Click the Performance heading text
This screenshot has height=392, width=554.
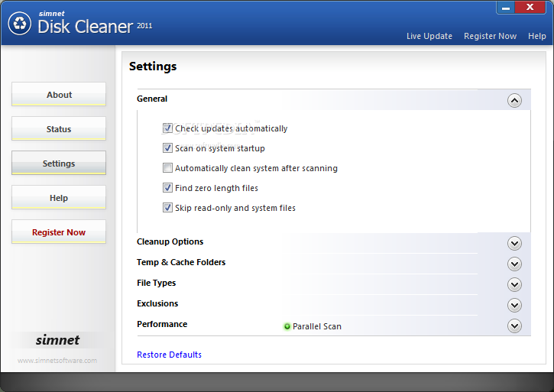[x=162, y=324]
